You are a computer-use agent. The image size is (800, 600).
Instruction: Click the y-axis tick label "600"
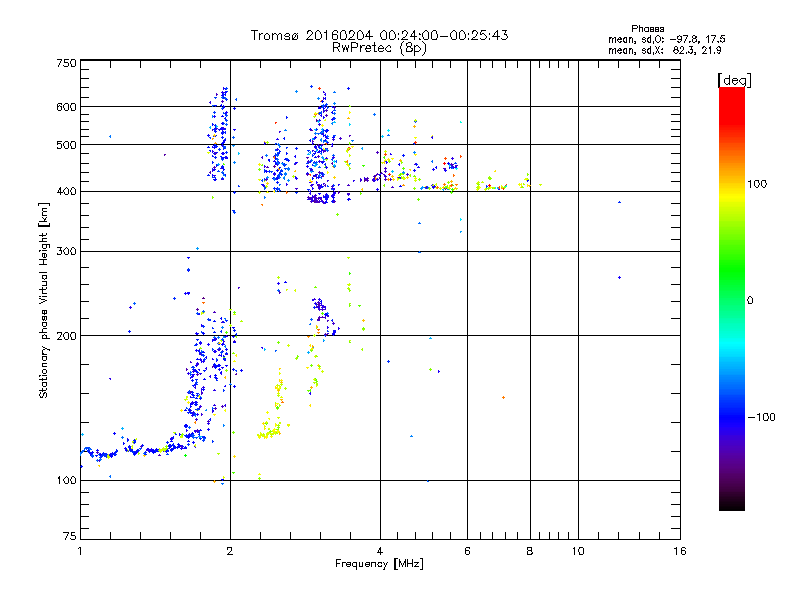pyautogui.click(x=66, y=107)
